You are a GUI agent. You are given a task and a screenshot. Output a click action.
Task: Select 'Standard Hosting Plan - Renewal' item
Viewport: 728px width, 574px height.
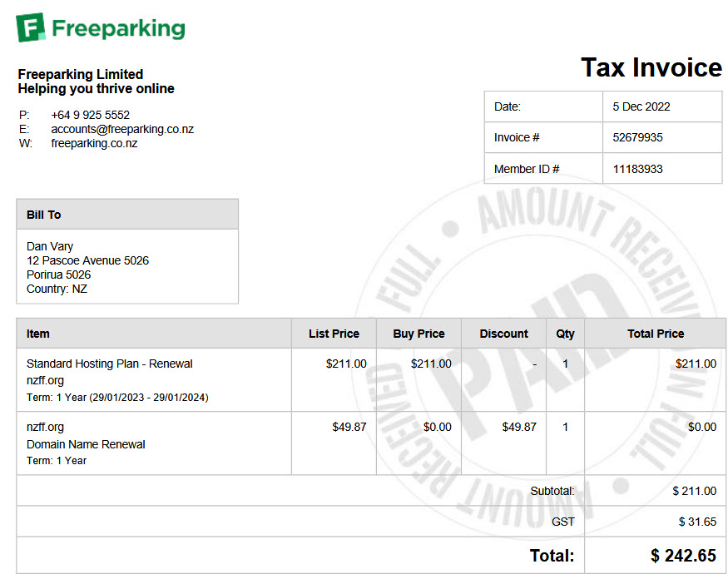(x=110, y=364)
